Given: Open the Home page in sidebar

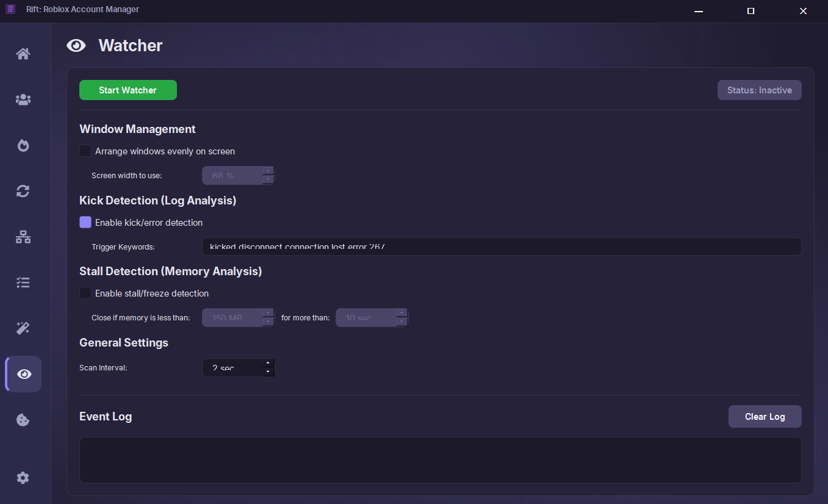Looking at the screenshot, I should click(23, 54).
